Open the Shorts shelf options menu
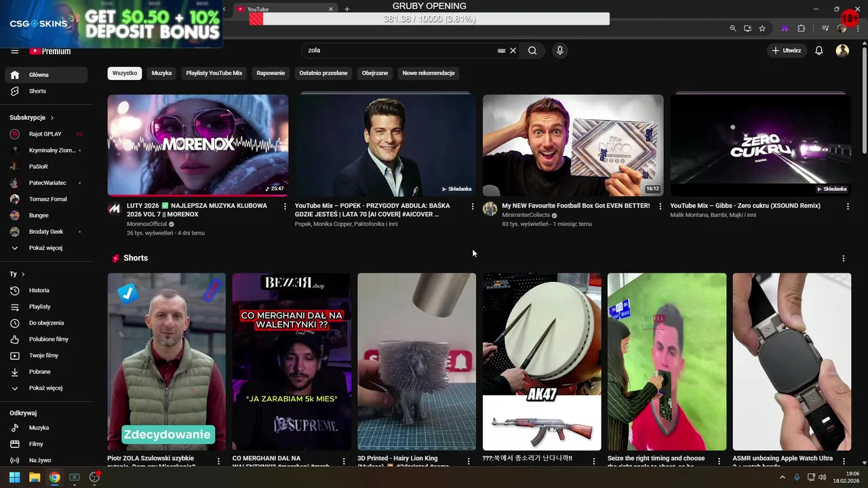This screenshot has height=488, width=868. 843,259
